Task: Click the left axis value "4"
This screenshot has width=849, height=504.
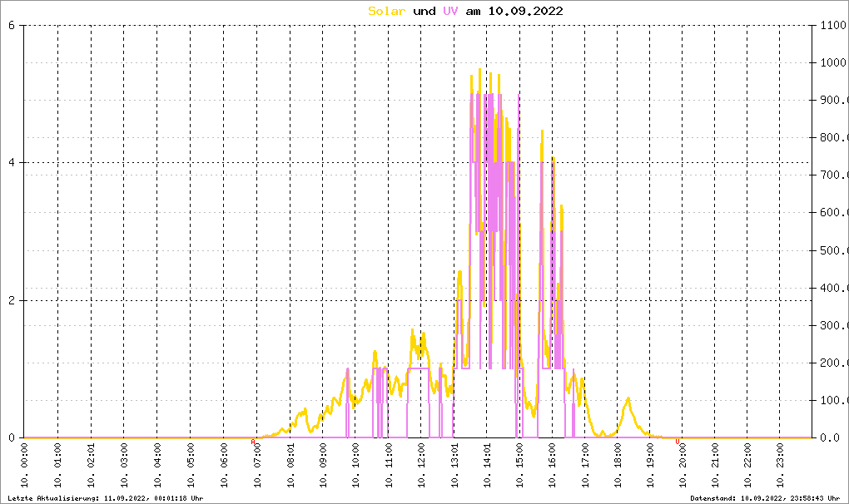Action: pos(12,162)
